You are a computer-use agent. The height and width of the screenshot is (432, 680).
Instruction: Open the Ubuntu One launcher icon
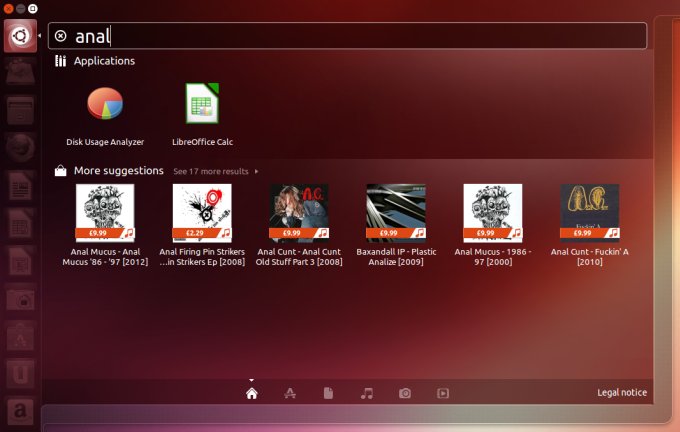tap(20, 375)
